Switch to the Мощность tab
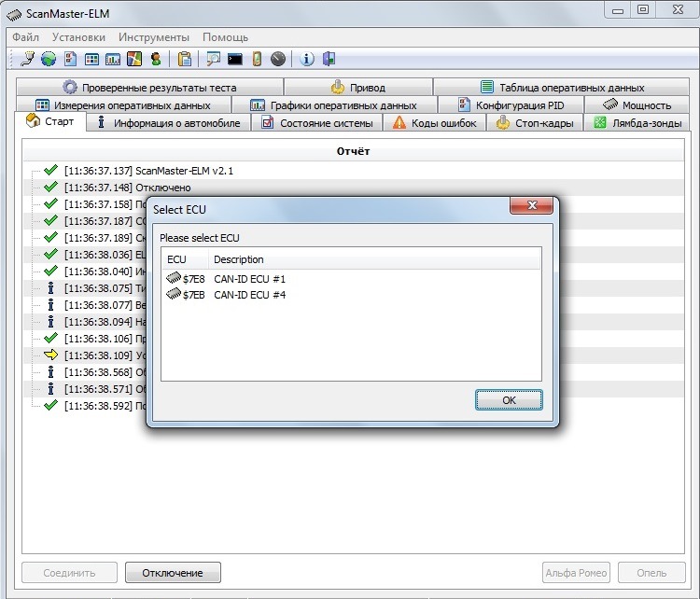700x599 pixels. (x=637, y=105)
